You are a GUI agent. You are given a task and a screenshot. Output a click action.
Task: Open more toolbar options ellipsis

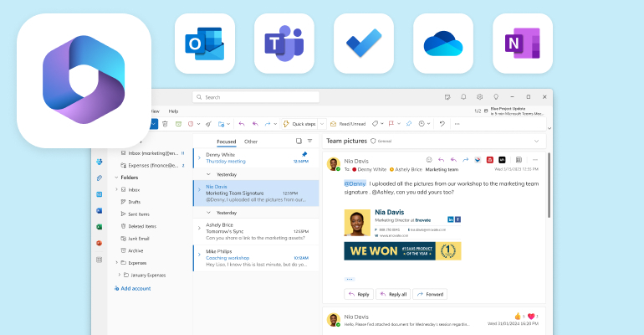(457, 124)
